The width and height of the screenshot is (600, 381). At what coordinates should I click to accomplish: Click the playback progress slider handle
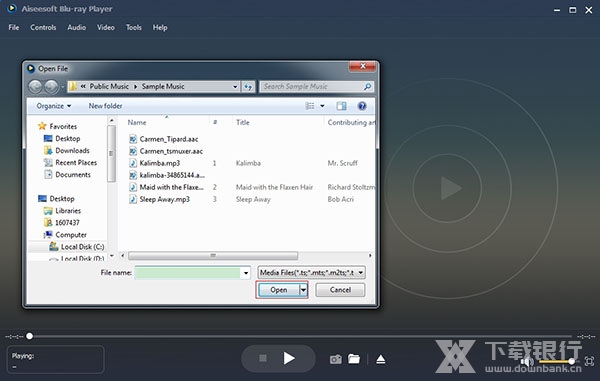pos(29,336)
